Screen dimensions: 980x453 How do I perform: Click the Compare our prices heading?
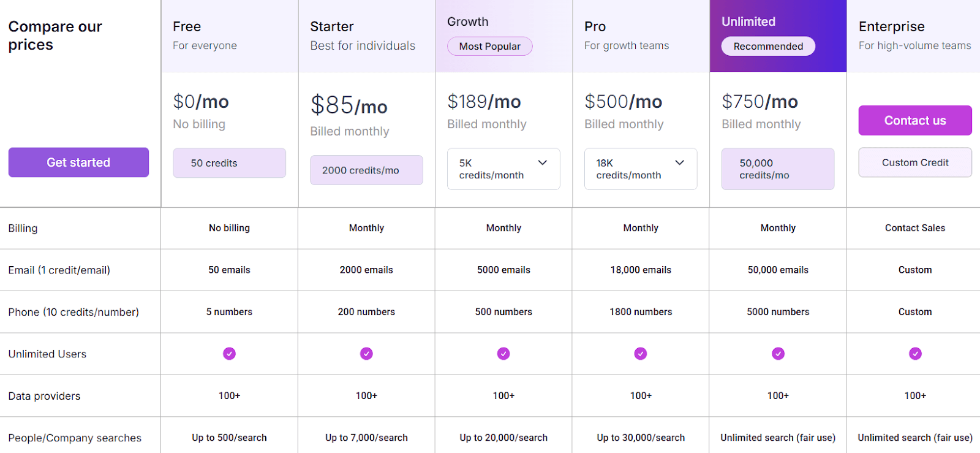[55, 36]
